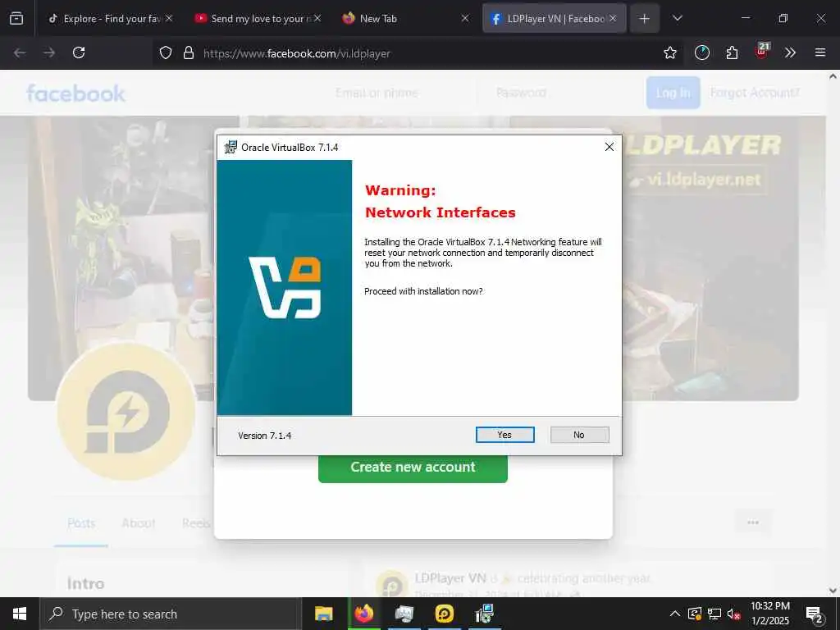Open the Posts tab on LDPlayer page
840x630 pixels.
(x=81, y=523)
